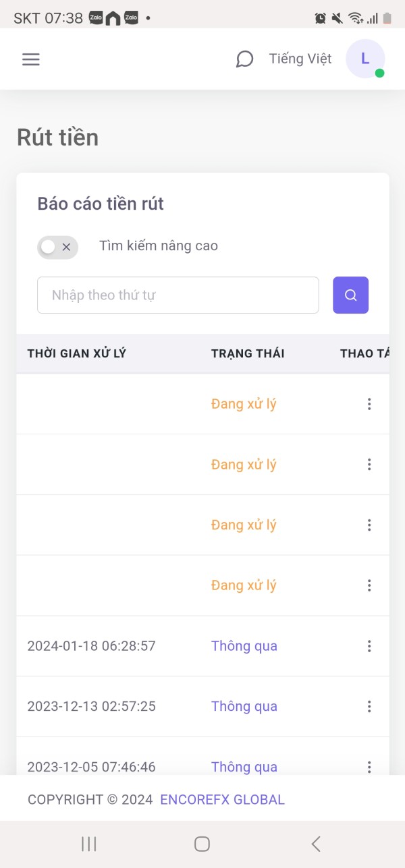Enable the Tìm kiếm nâng cao toggle
This screenshot has height=868, width=405.
(x=57, y=247)
